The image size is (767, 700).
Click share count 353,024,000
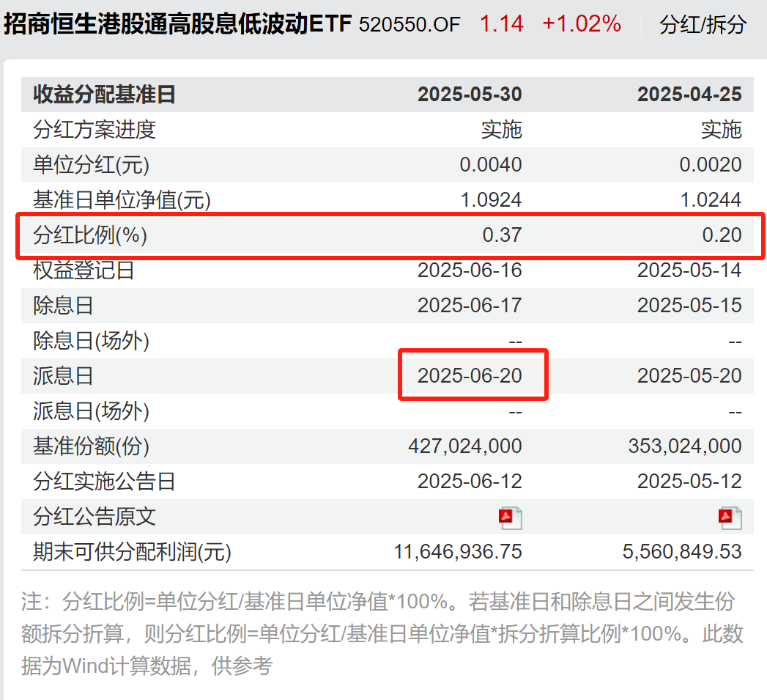tap(685, 447)
